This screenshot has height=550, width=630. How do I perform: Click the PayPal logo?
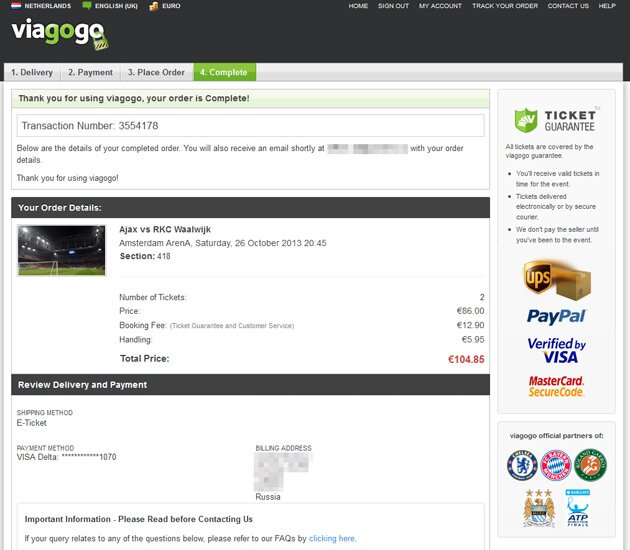coord(556,317)
